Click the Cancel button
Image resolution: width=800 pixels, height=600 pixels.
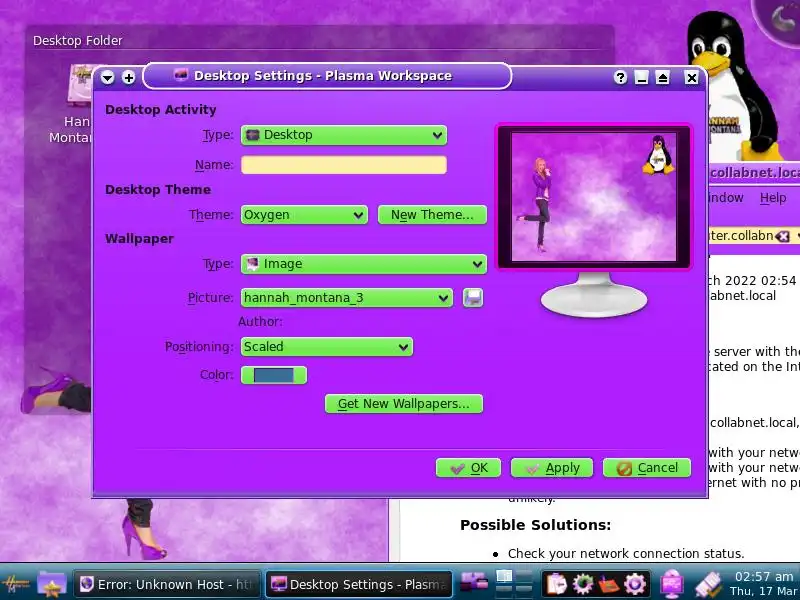pyautogui.click(x=647, y=468)
